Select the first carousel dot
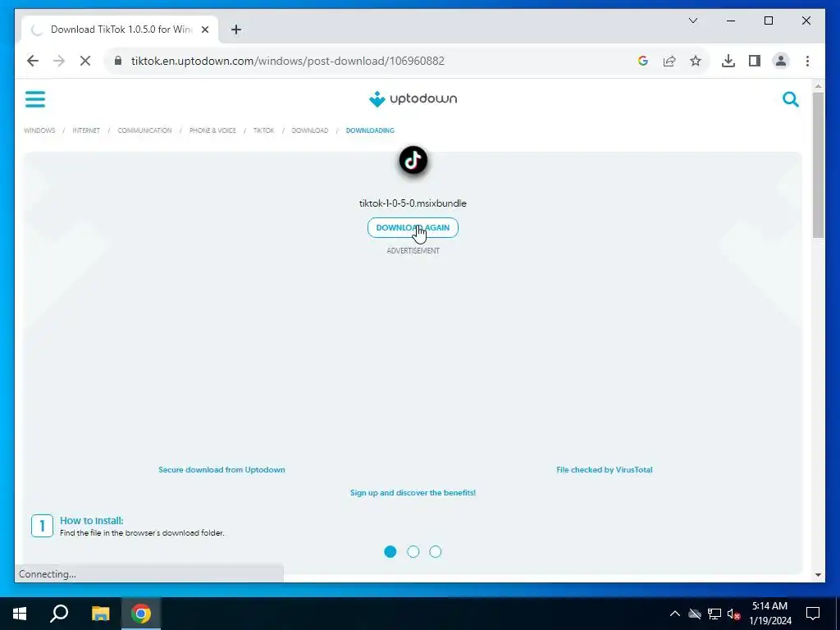 point(390,552)
